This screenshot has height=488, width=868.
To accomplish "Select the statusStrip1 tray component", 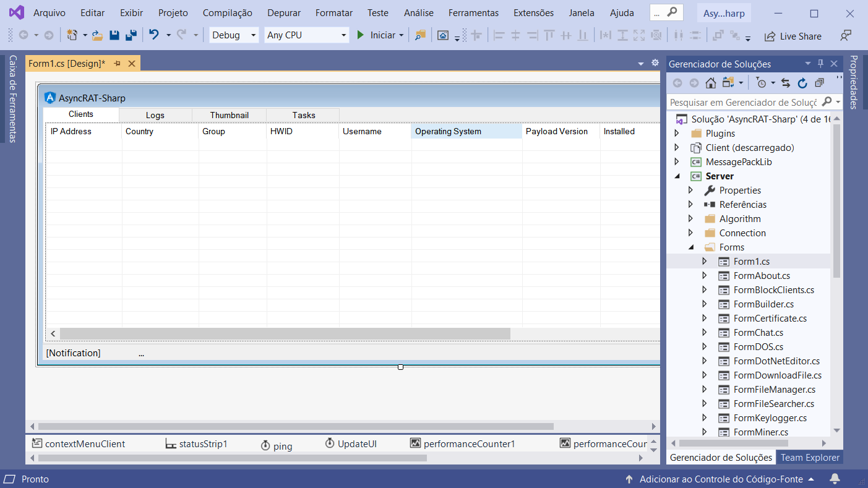I will 197,443.
